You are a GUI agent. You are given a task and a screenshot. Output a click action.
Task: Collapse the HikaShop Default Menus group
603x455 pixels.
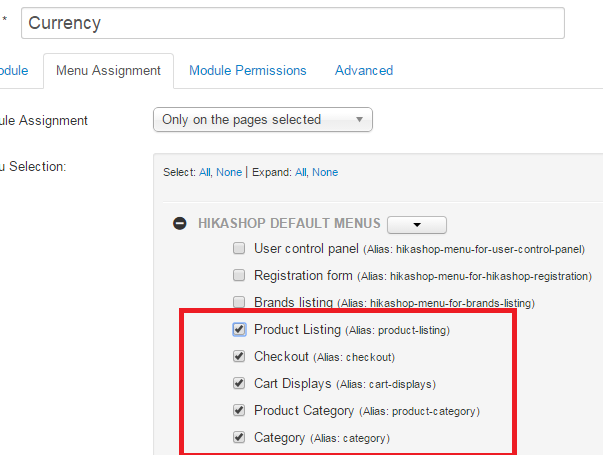click(180, 224)
